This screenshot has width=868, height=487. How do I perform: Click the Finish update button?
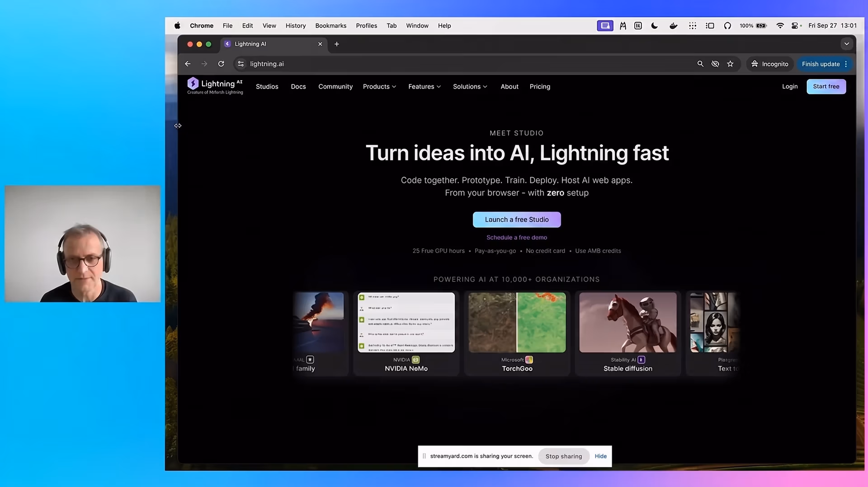pos(821,64)
